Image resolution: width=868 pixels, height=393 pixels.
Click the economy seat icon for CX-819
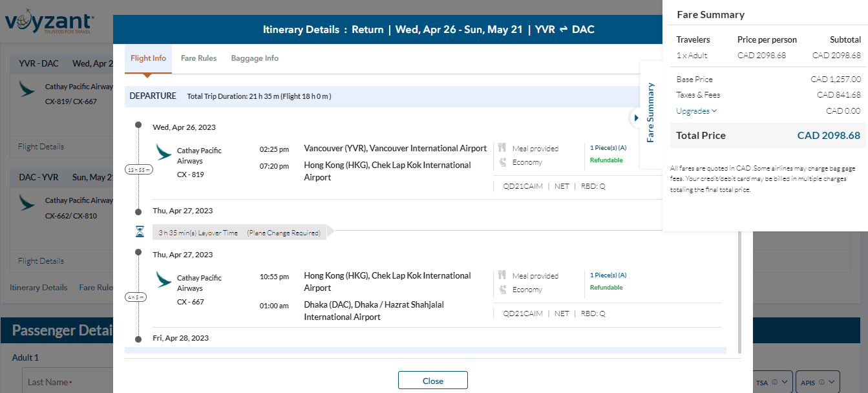tap(502, 162)
